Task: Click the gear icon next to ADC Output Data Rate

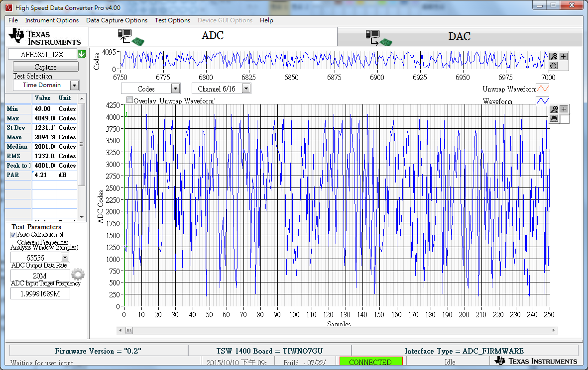Action: tap(78, 275)
